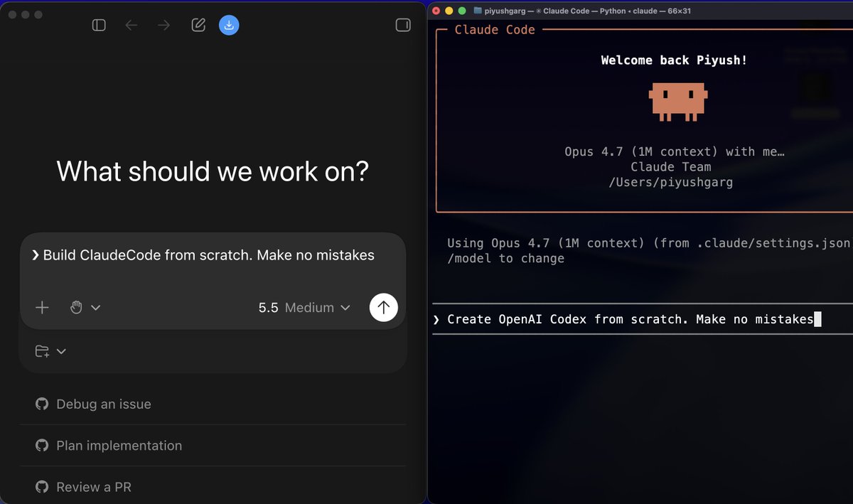
Task: Start a new chat with compose icon
Action: click(198, 25)
